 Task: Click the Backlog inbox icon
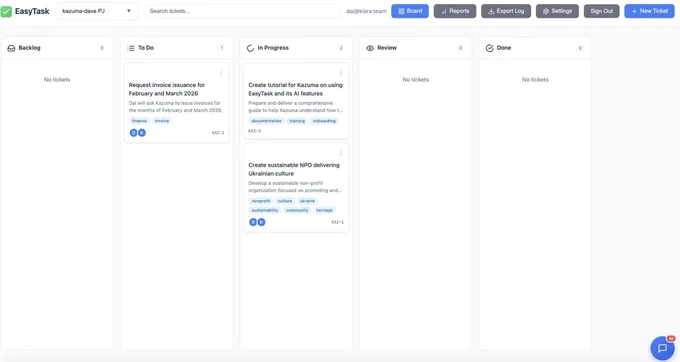point(11,48)
